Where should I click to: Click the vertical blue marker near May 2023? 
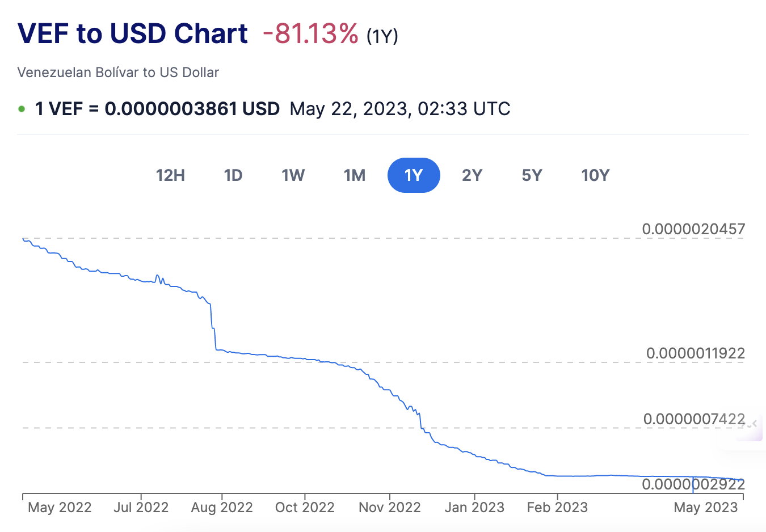693,484
